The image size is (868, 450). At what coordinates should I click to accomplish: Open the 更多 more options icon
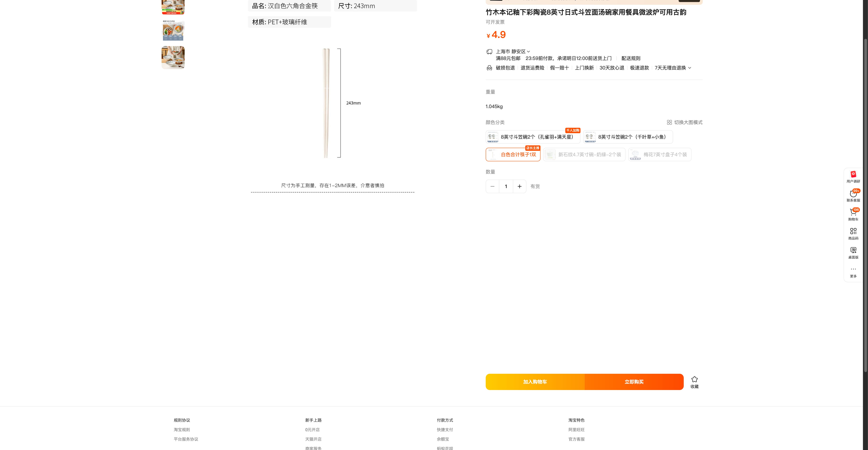(x=853, y=269)
